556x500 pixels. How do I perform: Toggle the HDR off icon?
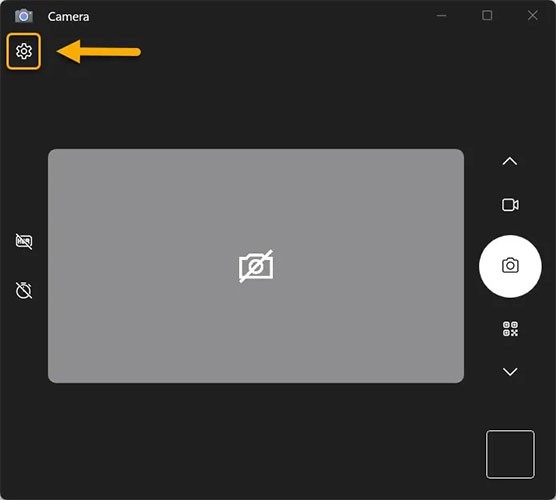tap(24, 241)
